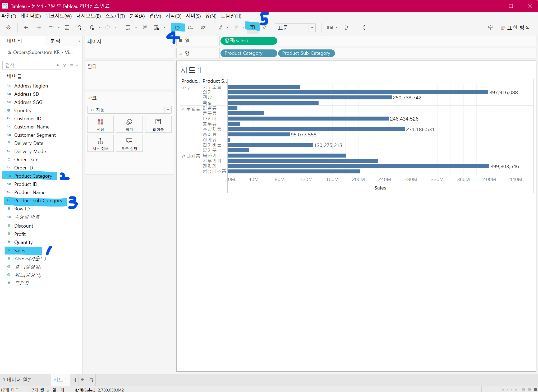The width and height of the screenshot is (538, 392).
Task: Toggle the highlight pen tool
Action: 221,27
